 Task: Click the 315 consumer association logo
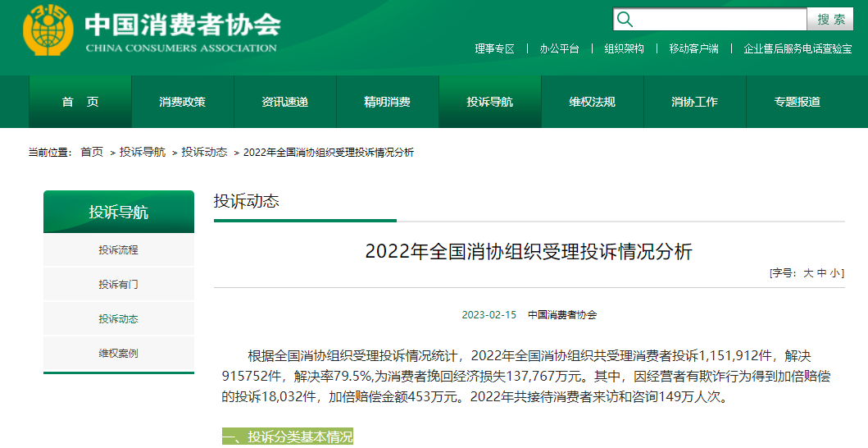pyautogui.click(x=48, y=30)
